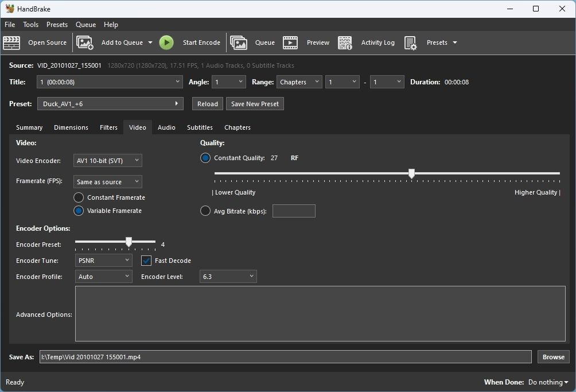Click the Save As file path field

pos(285,356)
